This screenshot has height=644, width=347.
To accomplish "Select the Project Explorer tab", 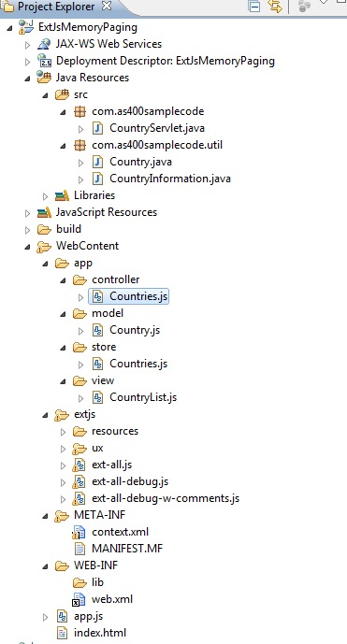I will (56, 7).
